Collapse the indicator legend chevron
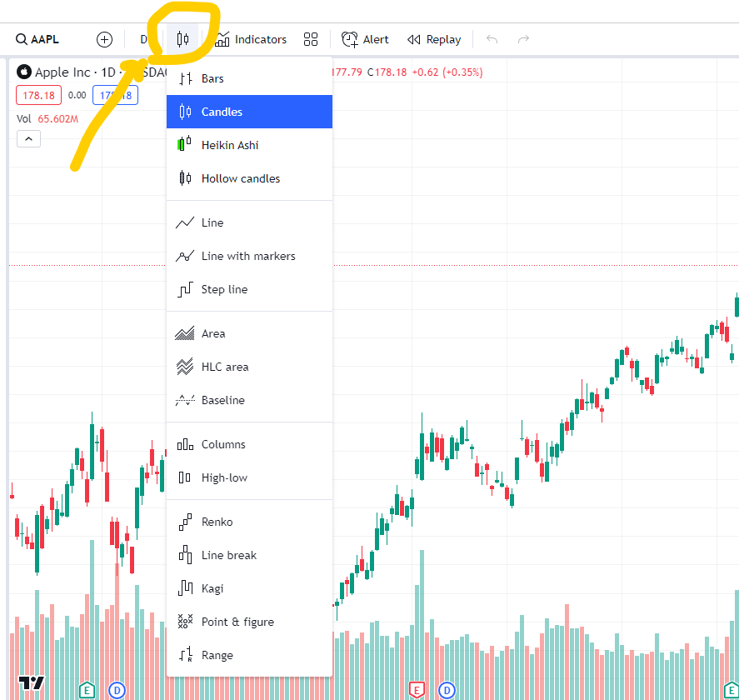This screenshot has height=700, width=739. click(29, 139)
